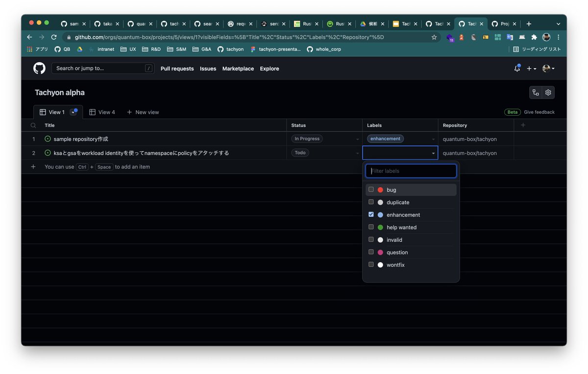Image resolution: width=588 pixels, height=374 pixels.
Task: Open new browser tab with plus
Action: pos(529,24)
